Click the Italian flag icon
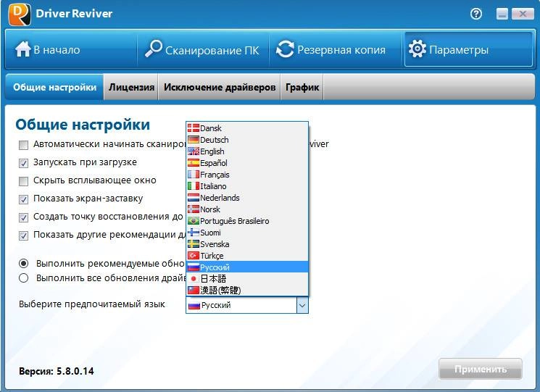Image resolution: width=540 pixels, height=392 pixels. [x=194, y=185]
